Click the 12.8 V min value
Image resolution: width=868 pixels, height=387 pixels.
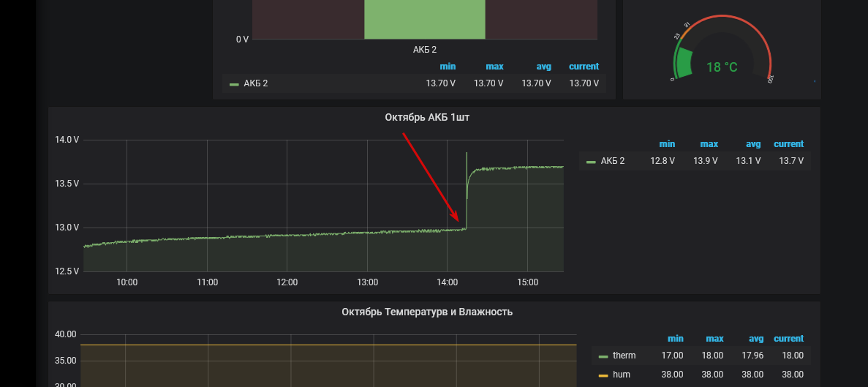[663, 161]
